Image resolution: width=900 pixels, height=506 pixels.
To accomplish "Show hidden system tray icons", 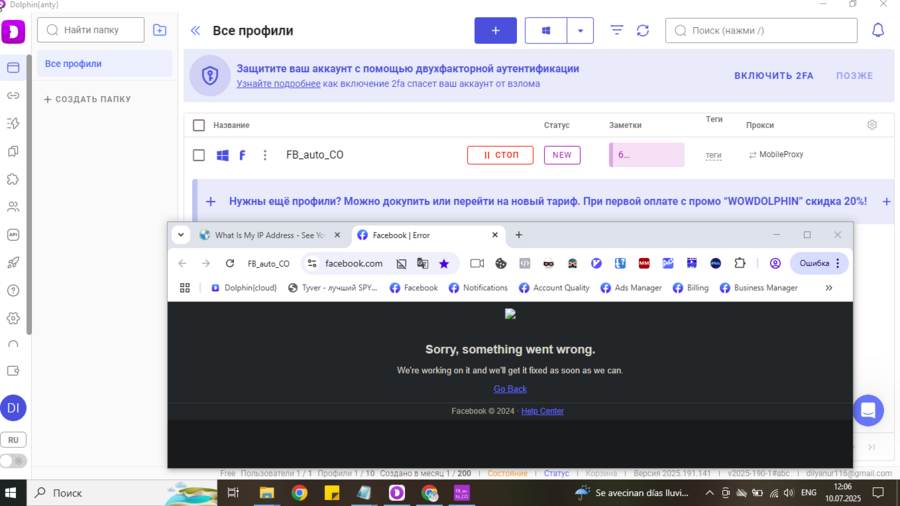I will click(x=709, y=493).
